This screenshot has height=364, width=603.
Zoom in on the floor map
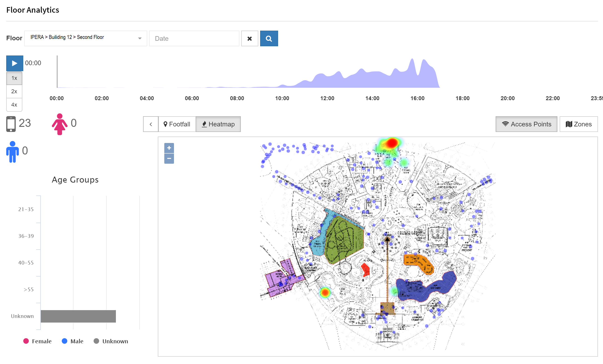pos(169,148)
